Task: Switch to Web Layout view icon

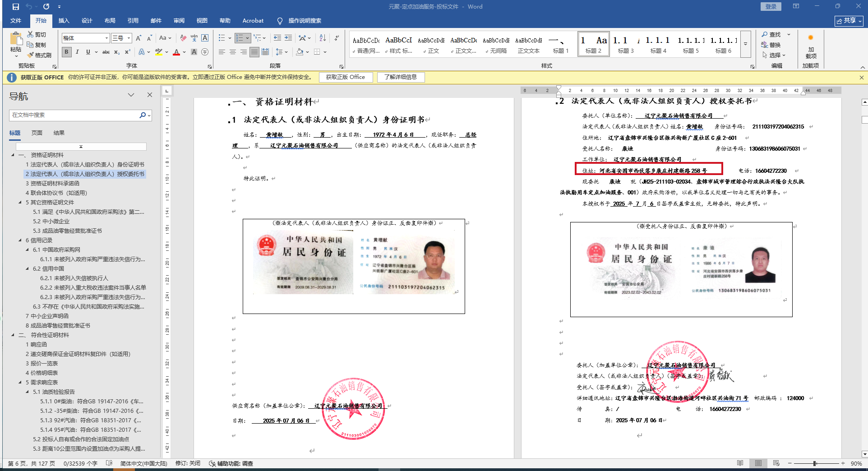Action: coord(776,463)
